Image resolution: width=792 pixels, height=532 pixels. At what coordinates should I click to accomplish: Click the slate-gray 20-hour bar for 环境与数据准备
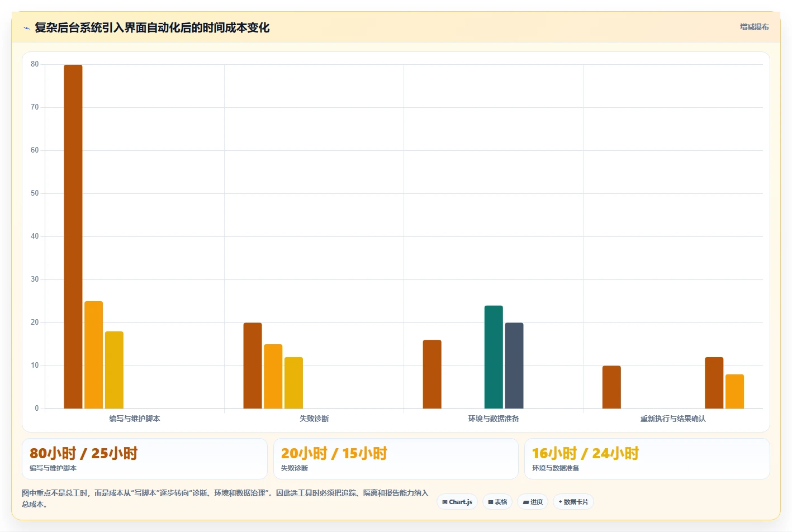[514, 365]
